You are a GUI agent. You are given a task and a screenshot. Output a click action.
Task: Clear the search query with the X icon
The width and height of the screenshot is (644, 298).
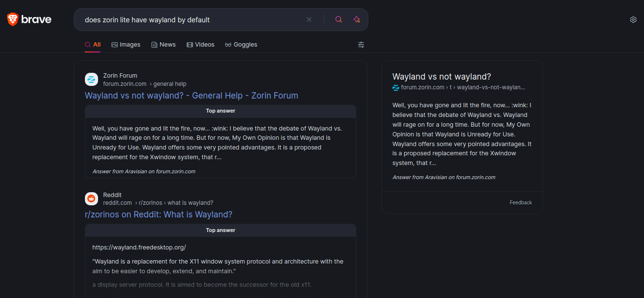coord(309,19)
